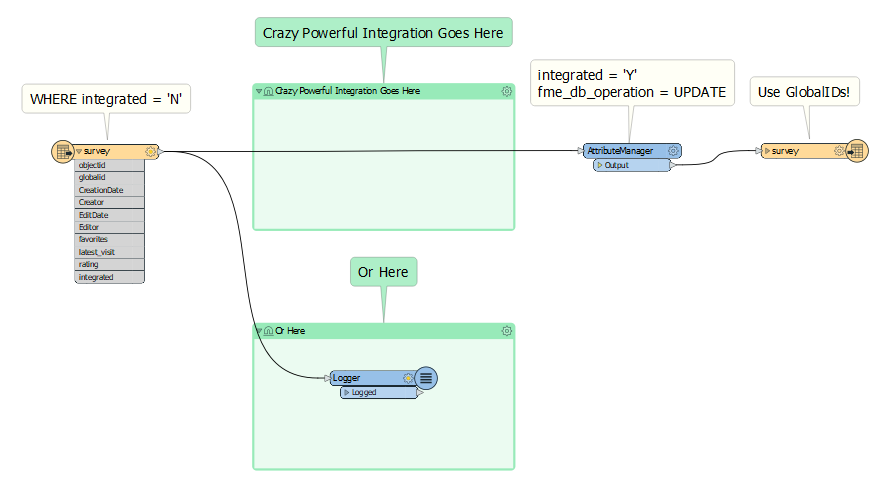Image resolution: width=887 pixels, height=494 pixels.
Task: Select the CreationDate attribute
Action: click(109, 190)
